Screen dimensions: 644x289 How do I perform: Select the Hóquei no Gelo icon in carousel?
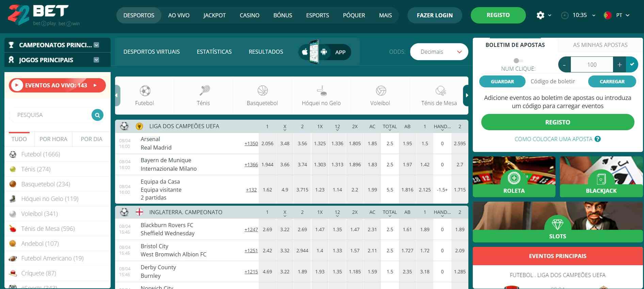point(321,91)
